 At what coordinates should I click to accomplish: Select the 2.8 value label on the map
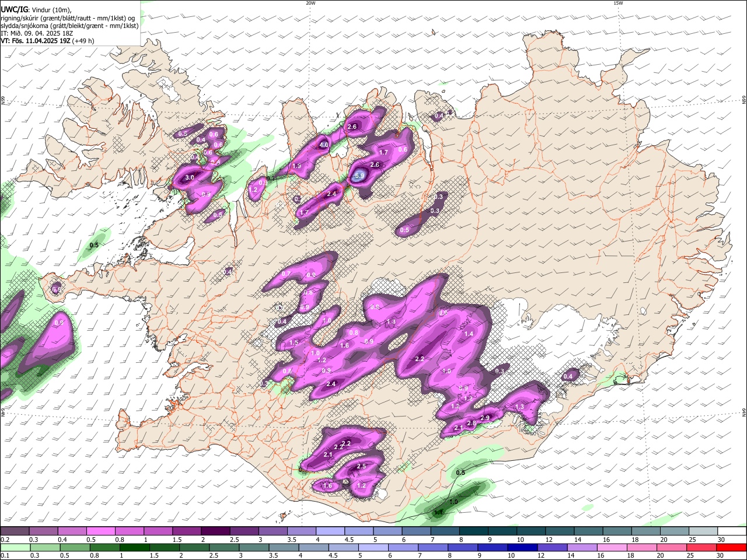(472, 423)
